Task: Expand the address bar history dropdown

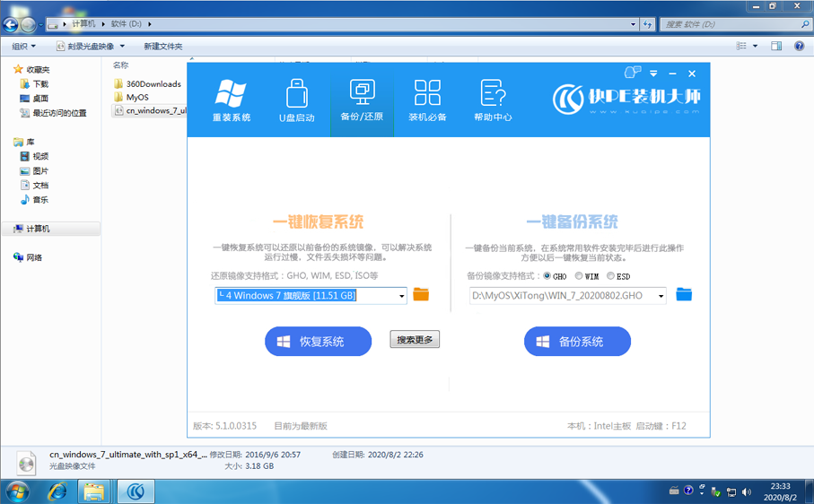Action: [633, 24]
